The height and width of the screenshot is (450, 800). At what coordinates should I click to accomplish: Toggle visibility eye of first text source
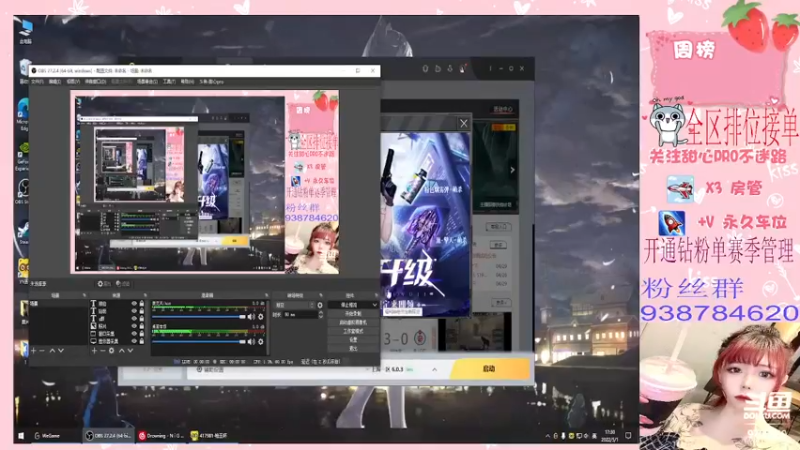[x=134, y=304]
